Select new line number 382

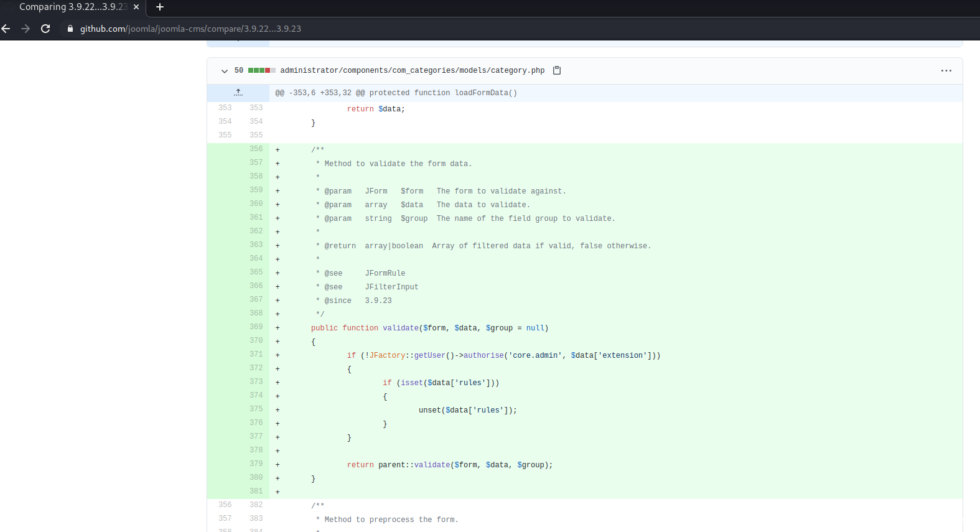[x=256, y=505]
